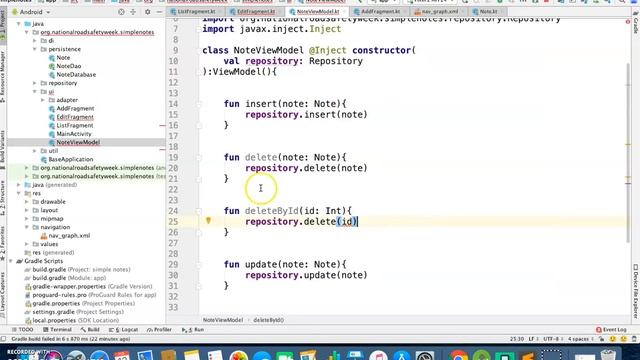Open the Logcat tool window
Screen dimensions: 640x360
pyautogui.click(x=123, y=330)
